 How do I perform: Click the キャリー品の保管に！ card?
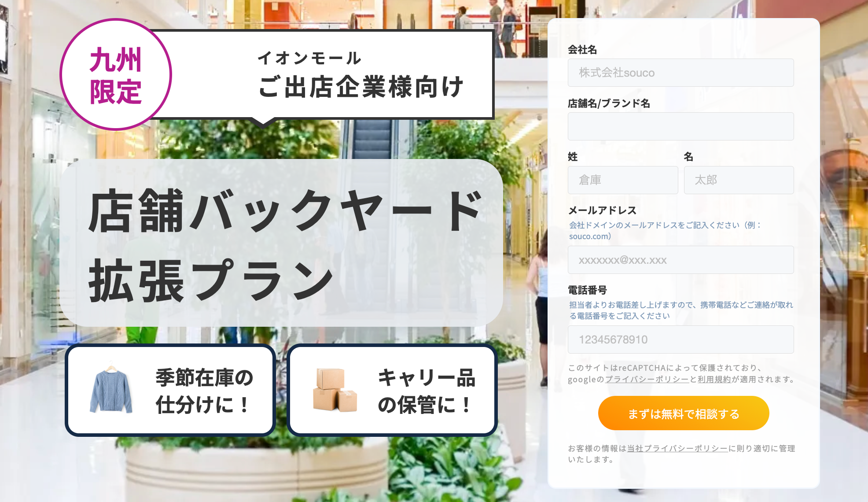point(392,390)
